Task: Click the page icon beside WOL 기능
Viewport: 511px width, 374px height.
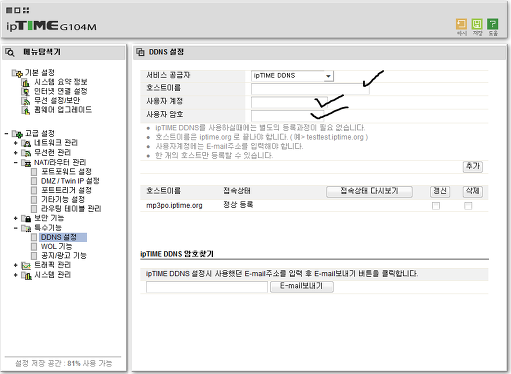Action: click(34, 247)
